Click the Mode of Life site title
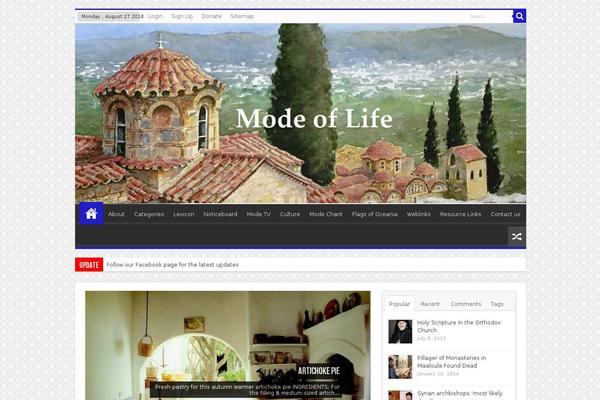Image resolution: width=600 pixels, height=400 pixels. tap(314, 118)
